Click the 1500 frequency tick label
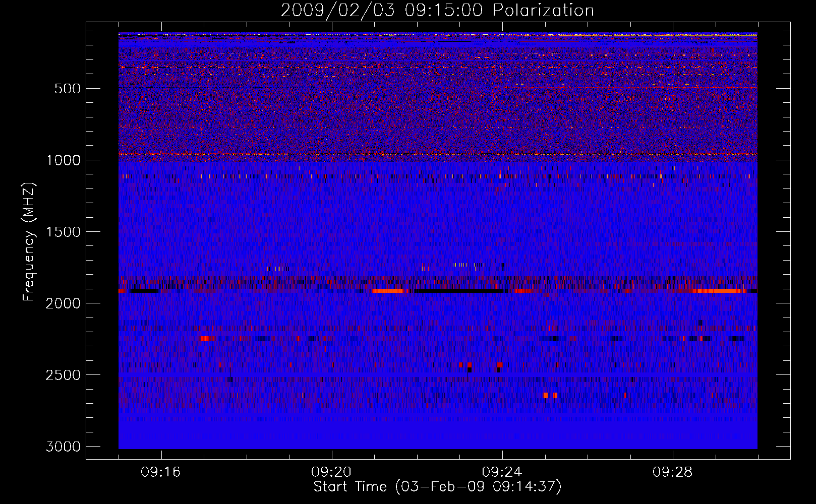The width and height of the screenshot is (816, 504). click(63, 232)
